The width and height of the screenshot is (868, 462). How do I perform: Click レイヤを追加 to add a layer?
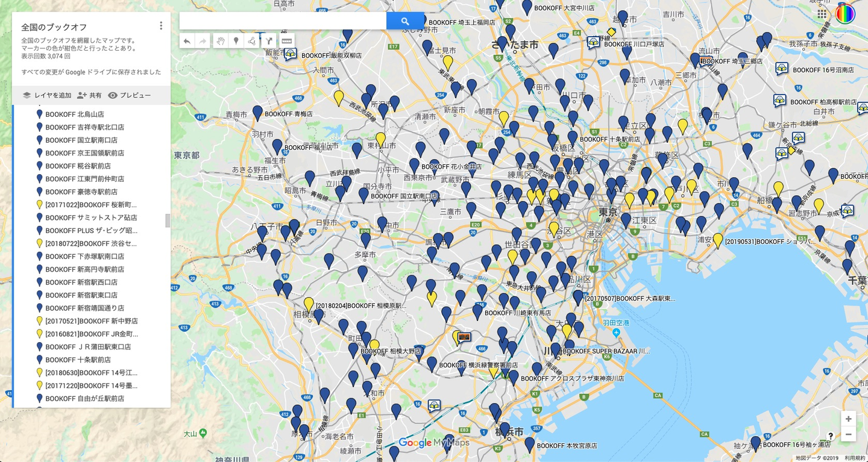[47, 95]
